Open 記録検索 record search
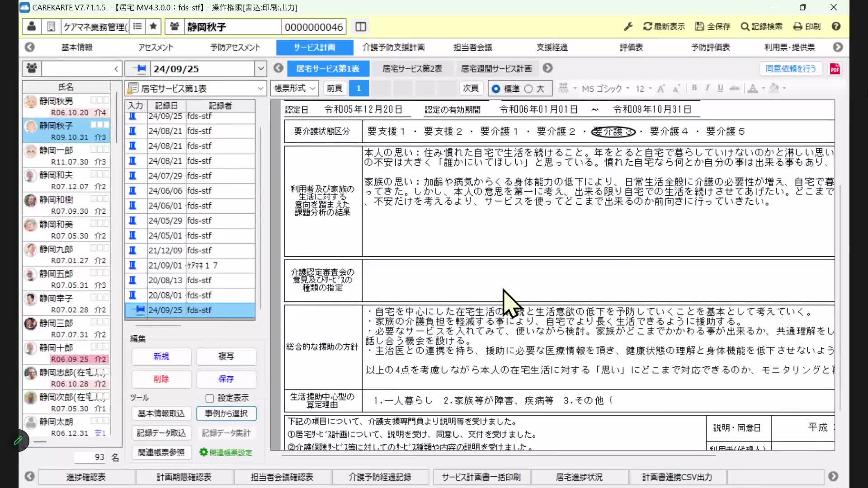 point(762,27)
